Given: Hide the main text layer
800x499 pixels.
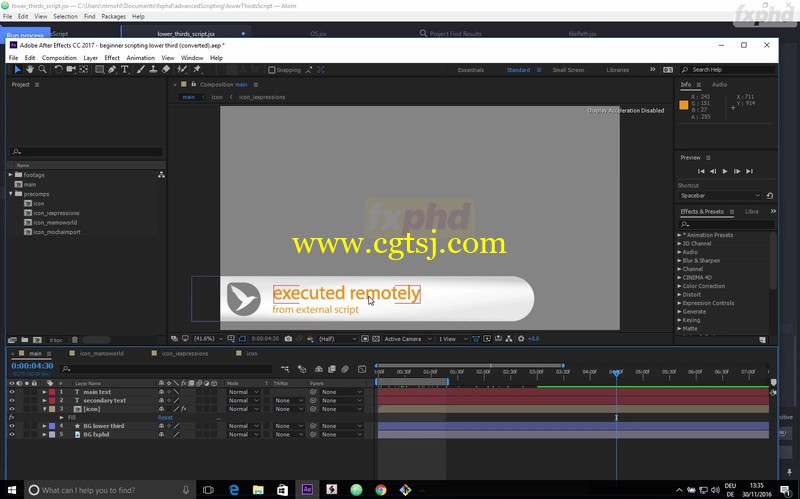Looking at the screenshot, I should (x=12, y=392).
